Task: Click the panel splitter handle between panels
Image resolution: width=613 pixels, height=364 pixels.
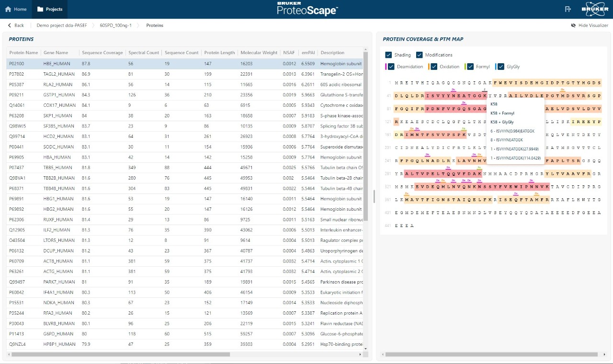Action: point(374,196)
